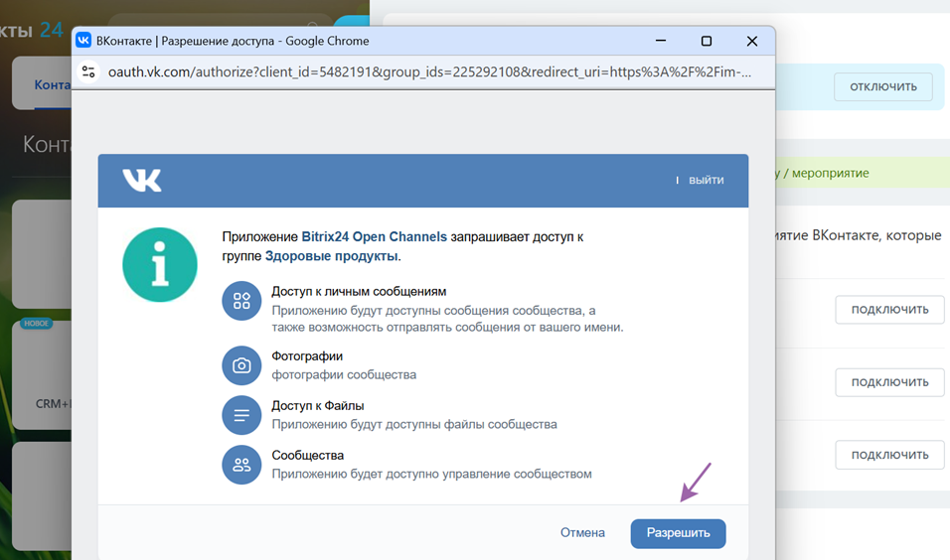Click the Отмена link
This screenshot has width=950, height=560.
click(x=582, y=533)
